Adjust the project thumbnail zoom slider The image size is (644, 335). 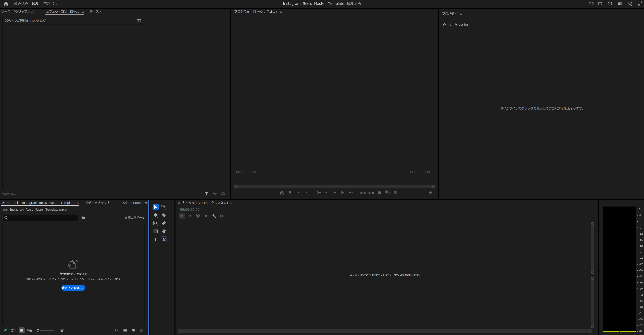pos(38,330)
